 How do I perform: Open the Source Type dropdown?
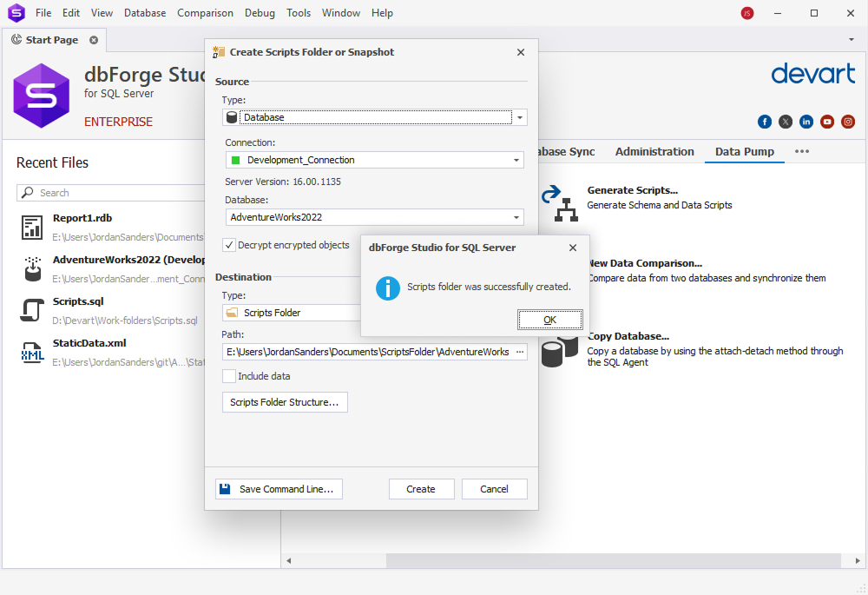coord(518,116)
